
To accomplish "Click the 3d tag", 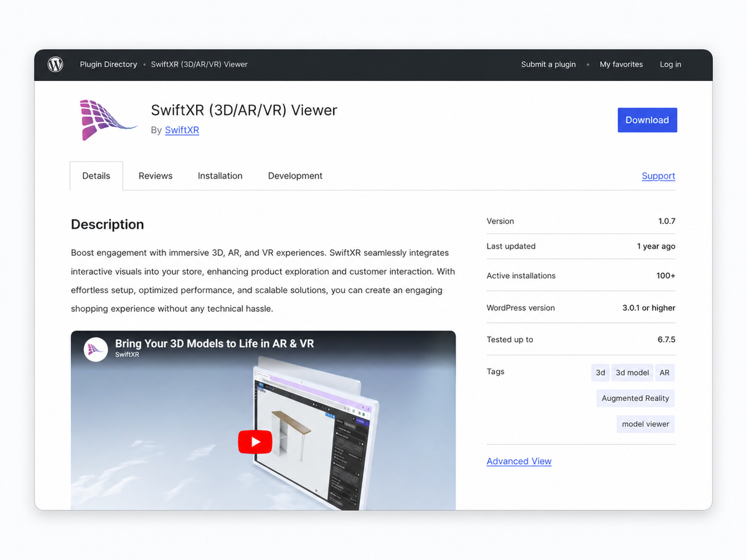I will click(x=601, y=373).
